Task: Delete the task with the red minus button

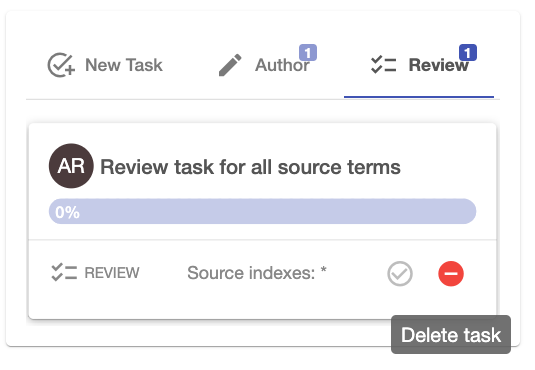Action: coord(451,273)
